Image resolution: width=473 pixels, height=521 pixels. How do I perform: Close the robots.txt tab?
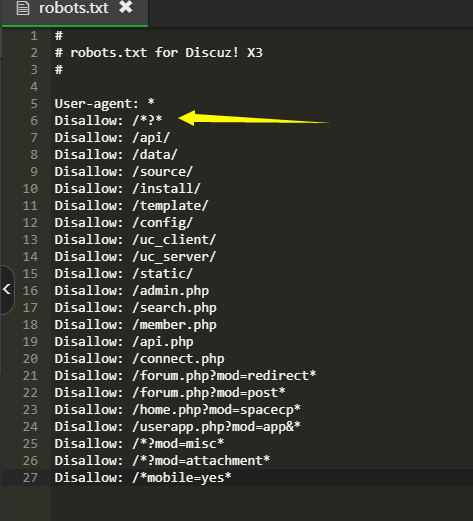(126, 7)
